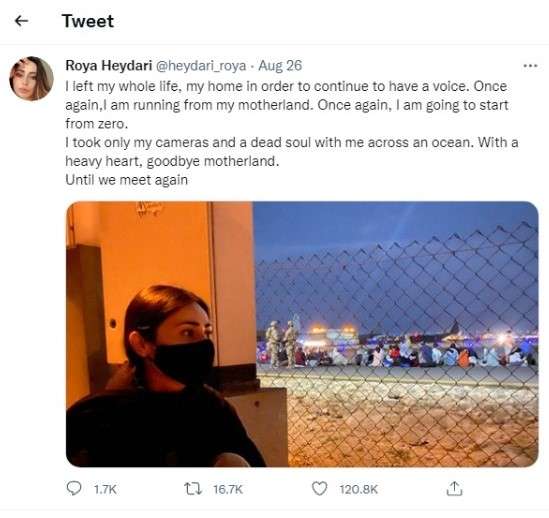The height and width of the screenshot is (518, 549).
Task: View the 1.7K replies count
Action: tap(105, 489)
